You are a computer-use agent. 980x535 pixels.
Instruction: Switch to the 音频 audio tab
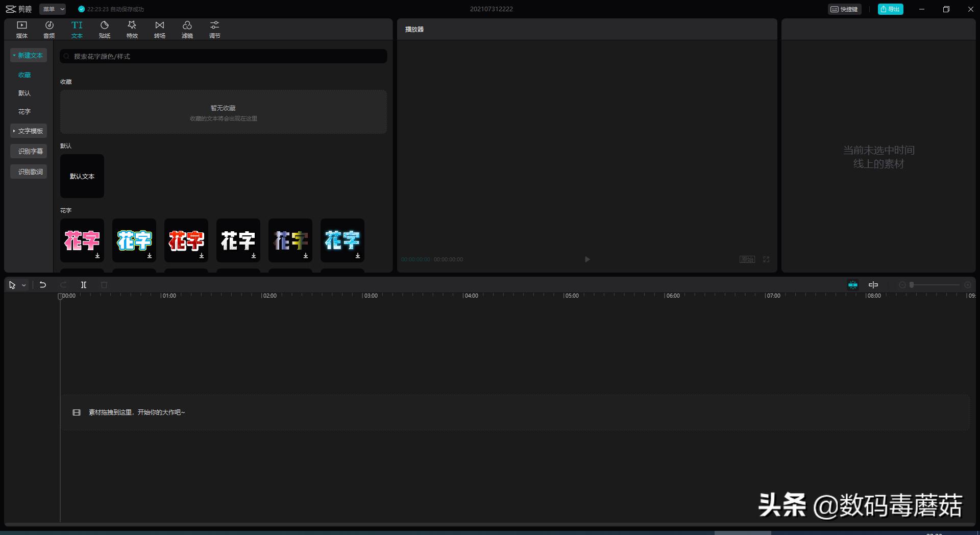click(x=49, y=30)
